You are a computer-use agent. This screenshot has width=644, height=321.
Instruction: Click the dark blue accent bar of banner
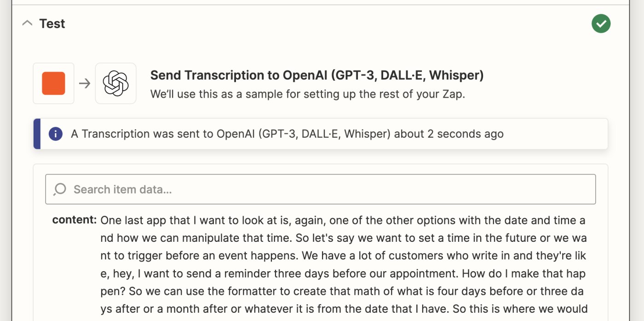point(37,134)
